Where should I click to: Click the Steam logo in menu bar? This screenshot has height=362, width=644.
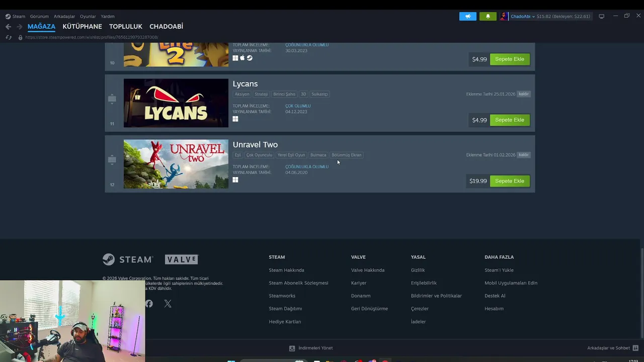[x=8, y=16]
